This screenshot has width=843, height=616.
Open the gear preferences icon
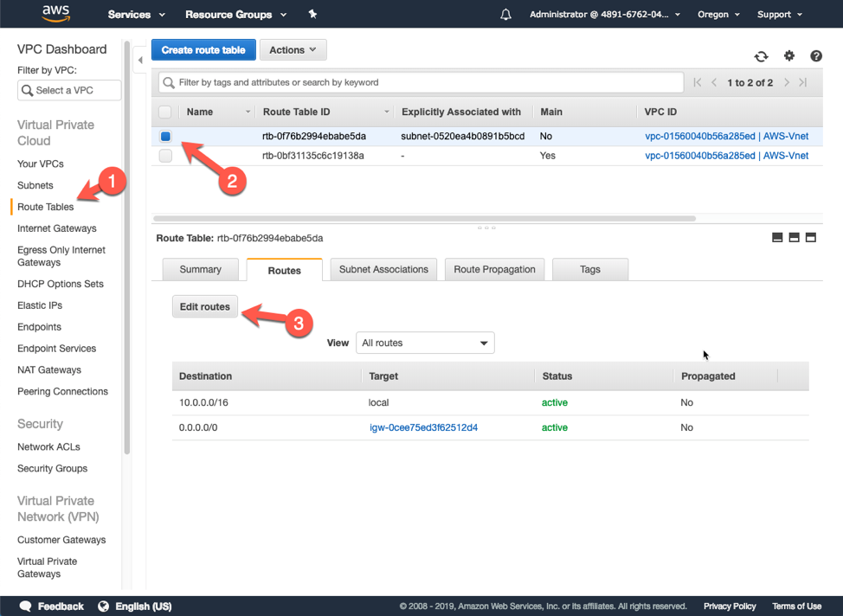[x=788, y=55]
